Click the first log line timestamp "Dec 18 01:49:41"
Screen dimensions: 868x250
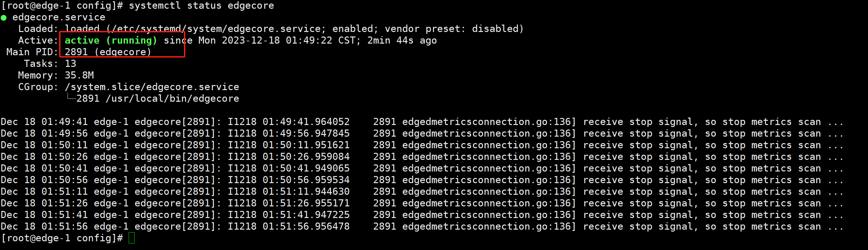(x=44, y=122)
